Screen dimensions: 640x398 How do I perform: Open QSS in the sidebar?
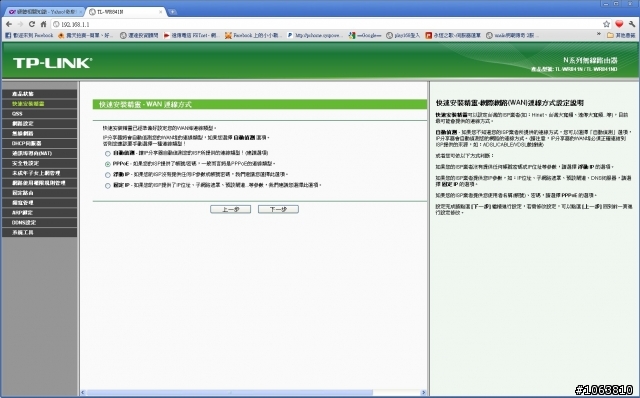point(39,113)
